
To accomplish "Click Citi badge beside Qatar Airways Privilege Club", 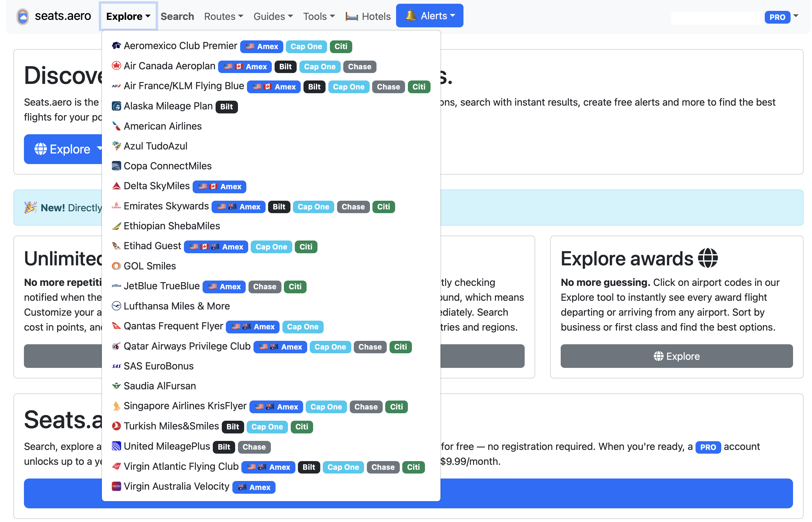I will [x=400, y=347].
